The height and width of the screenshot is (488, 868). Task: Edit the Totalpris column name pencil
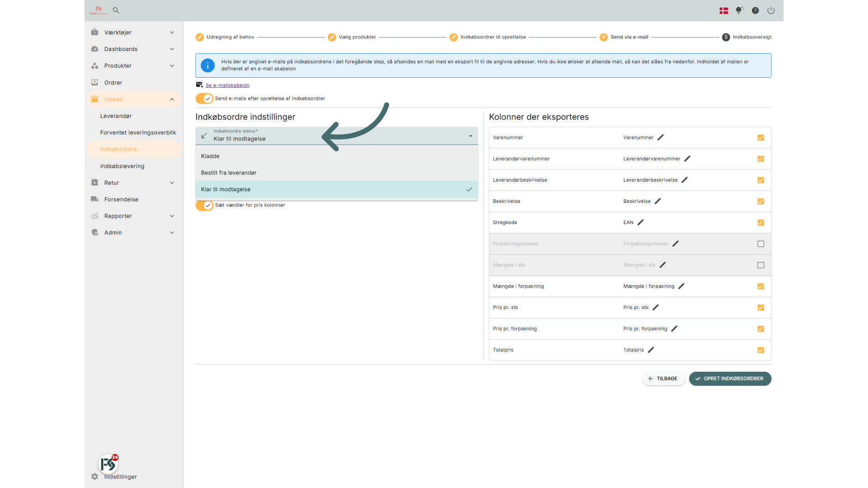(x=651, y=350)
